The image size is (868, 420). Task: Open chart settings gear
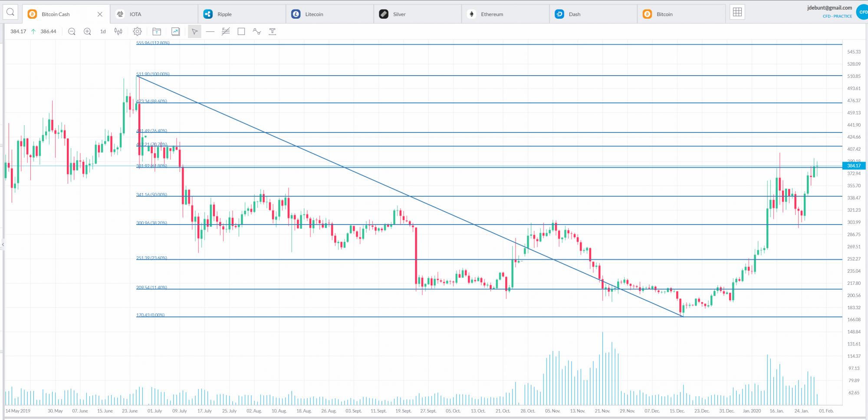[137, 31]
